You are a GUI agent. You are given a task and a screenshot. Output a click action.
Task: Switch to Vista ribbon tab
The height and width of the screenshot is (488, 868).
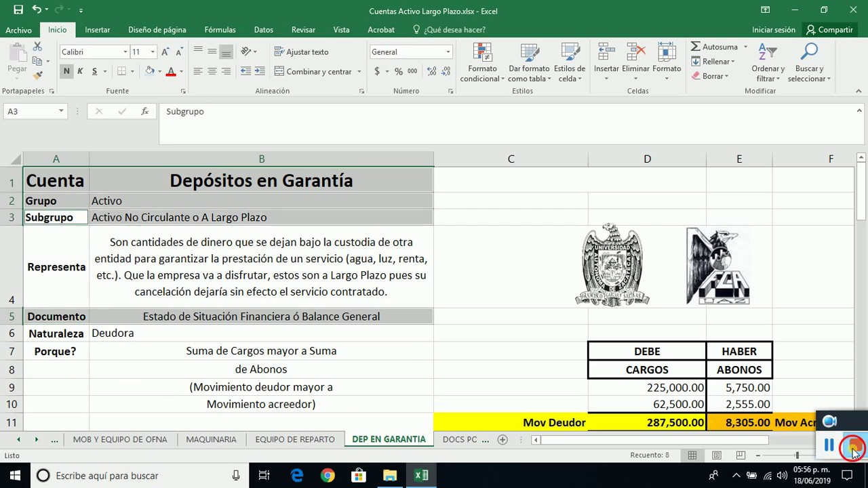pos(341,30)
